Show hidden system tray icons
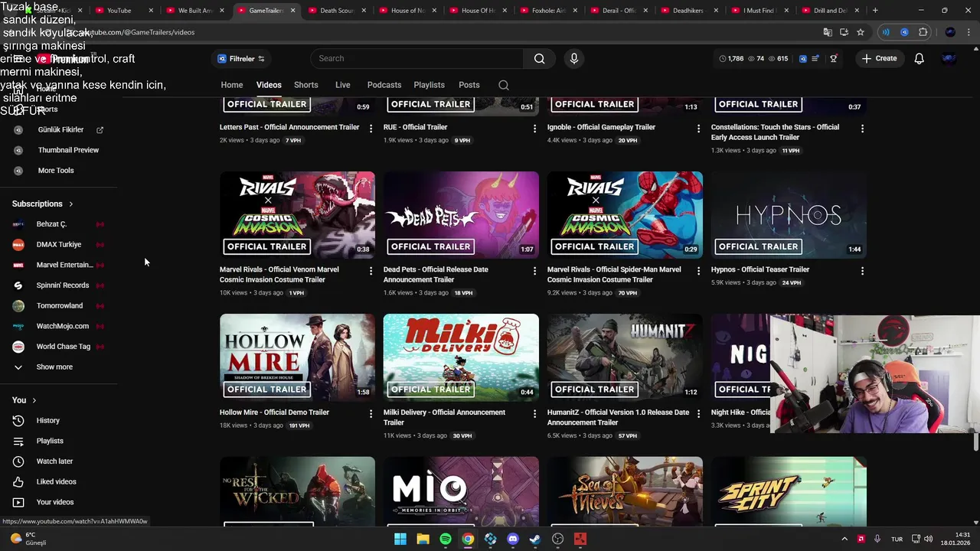This screenshot has height=551, width=980. pos(844,539)
